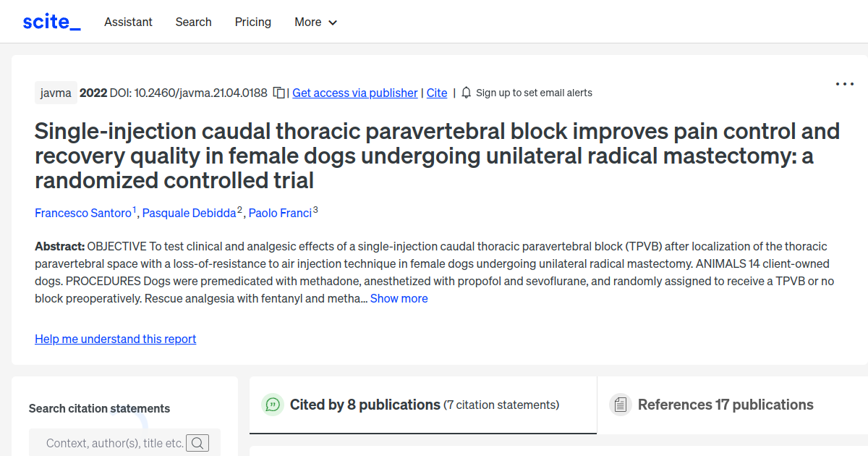Open the Pricing page

pyautogui.click(x=252, y=22)
